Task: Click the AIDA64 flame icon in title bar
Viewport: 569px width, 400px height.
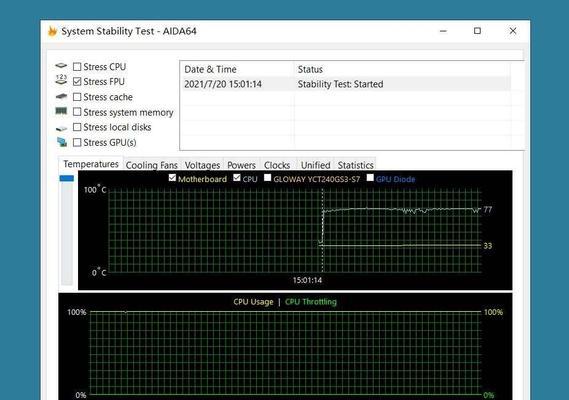Action: [x=53, y=31]
